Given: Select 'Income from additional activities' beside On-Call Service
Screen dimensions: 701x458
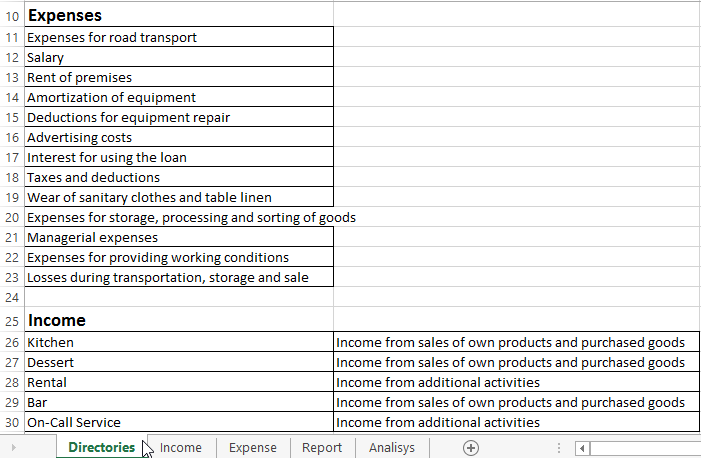Looking at the screenshot, I should coord(516,422).
